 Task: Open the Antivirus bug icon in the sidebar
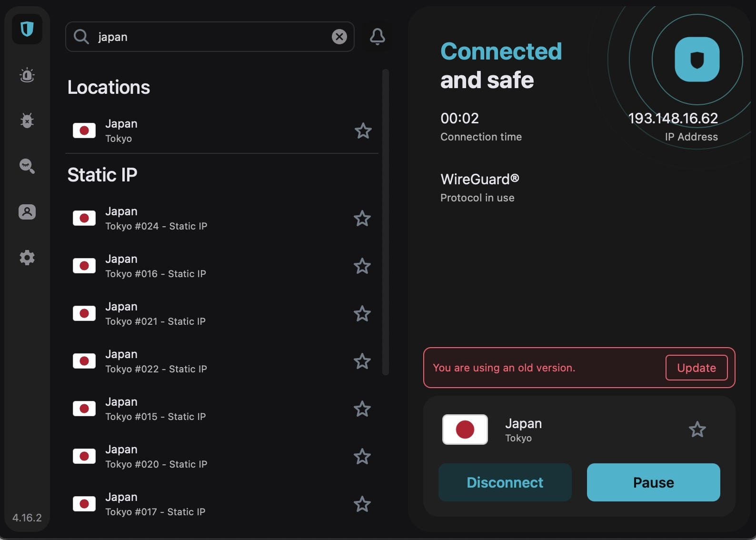(x=27, y=120)
